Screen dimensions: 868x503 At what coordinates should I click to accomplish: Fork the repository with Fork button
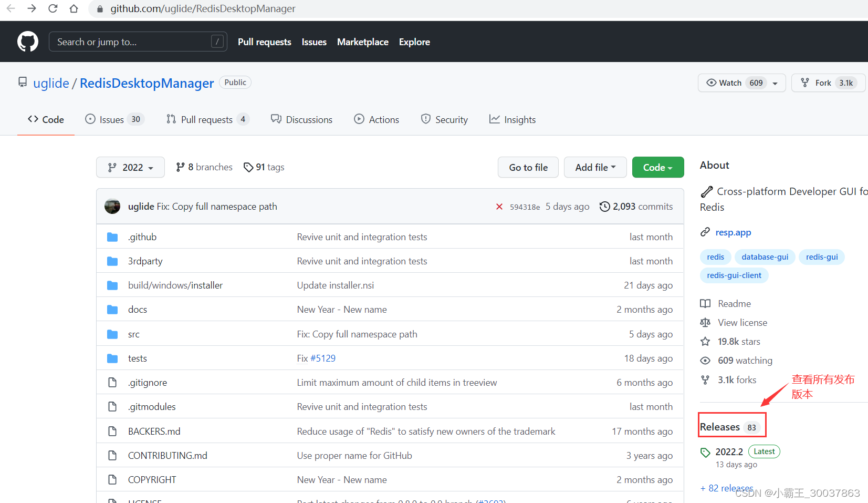coord(828,83)
